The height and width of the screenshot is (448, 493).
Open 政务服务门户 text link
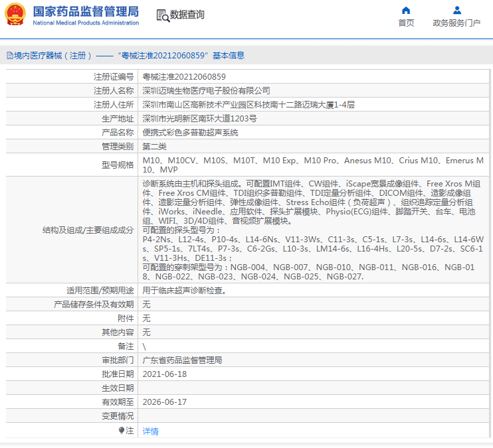point(456,23)
